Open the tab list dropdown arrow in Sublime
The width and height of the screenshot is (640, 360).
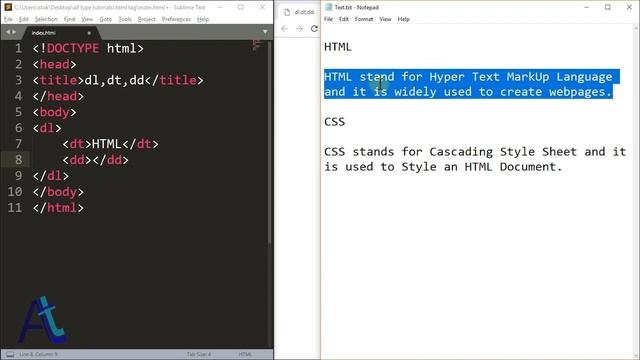pos(265,32)
